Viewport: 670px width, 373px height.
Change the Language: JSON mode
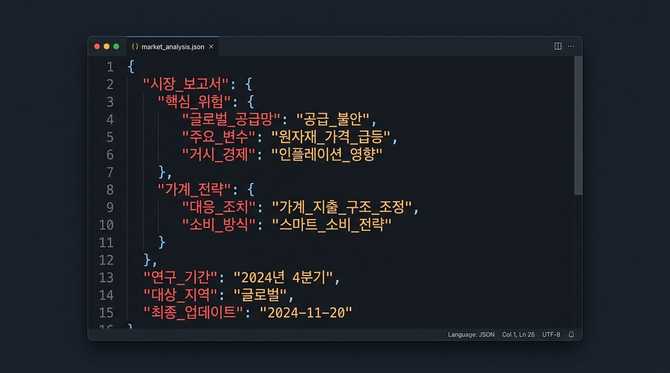click(471, 334)
